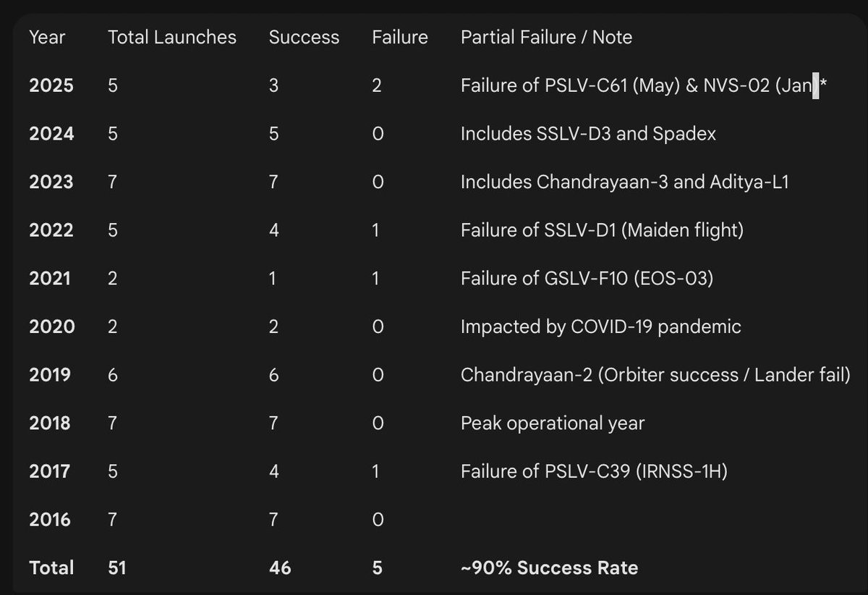The width and height of the screenshot is (868, 595).
Task: Select the 2023 year cell
Action: coord(51,182)
